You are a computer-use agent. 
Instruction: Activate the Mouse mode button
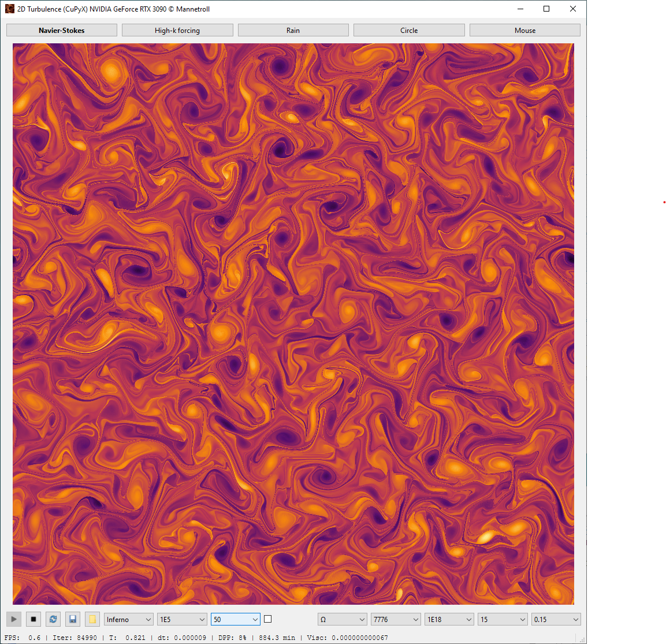(x=525, y=30)
